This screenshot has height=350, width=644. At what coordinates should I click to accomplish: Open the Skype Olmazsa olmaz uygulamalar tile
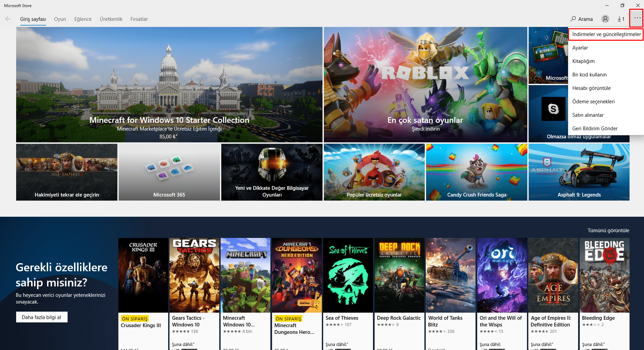[x=548, y=114]
